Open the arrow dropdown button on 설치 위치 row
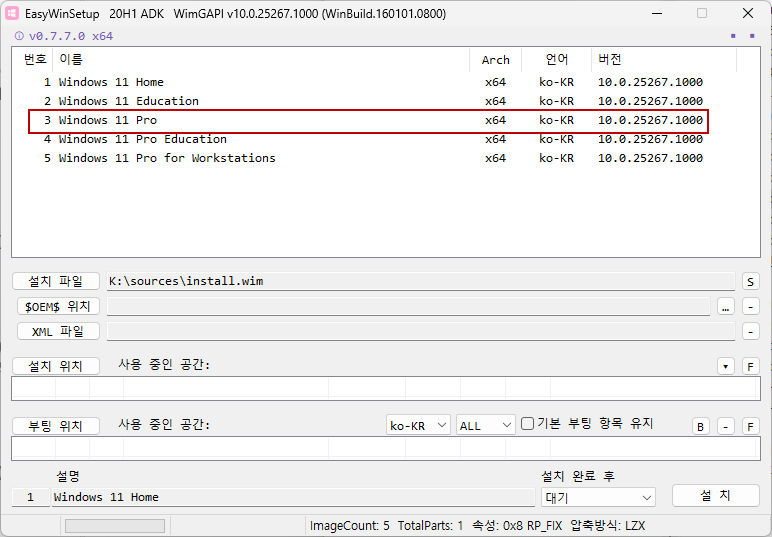The height and width of the screenshot is (537, 772). click(726, 366)
